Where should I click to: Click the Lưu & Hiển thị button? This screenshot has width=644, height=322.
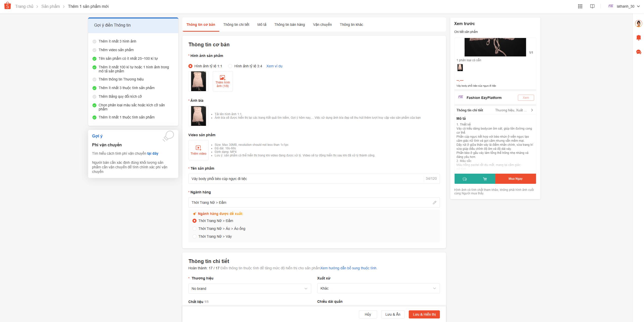pyautogui.click(x=424, y=314)
